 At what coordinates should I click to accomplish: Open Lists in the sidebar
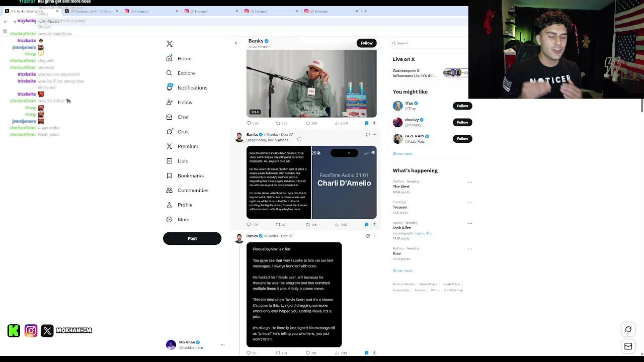tap(177, 161)
